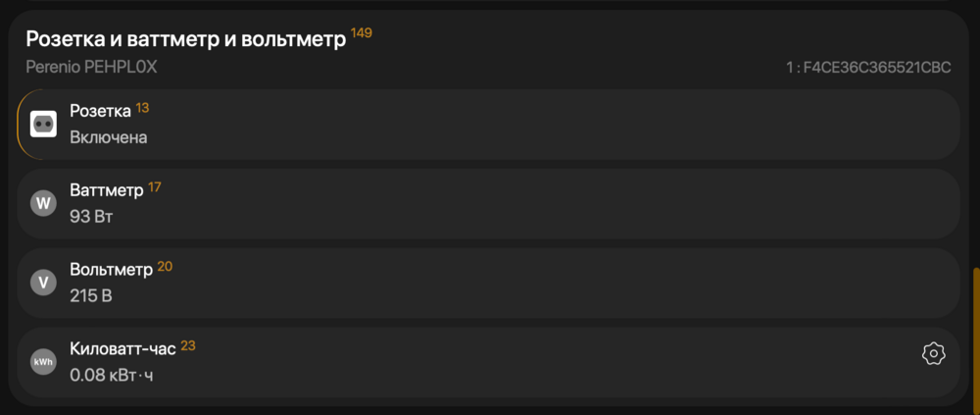Image resolution: width=980 pixels, height=415 pixels.
Task: Select the Киловатт-час row
Action: pyautogui.click(x=489, y=362)
